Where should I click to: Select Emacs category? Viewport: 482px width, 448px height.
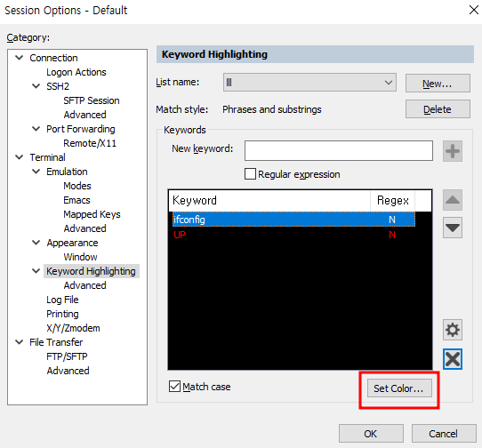(76, 200)
